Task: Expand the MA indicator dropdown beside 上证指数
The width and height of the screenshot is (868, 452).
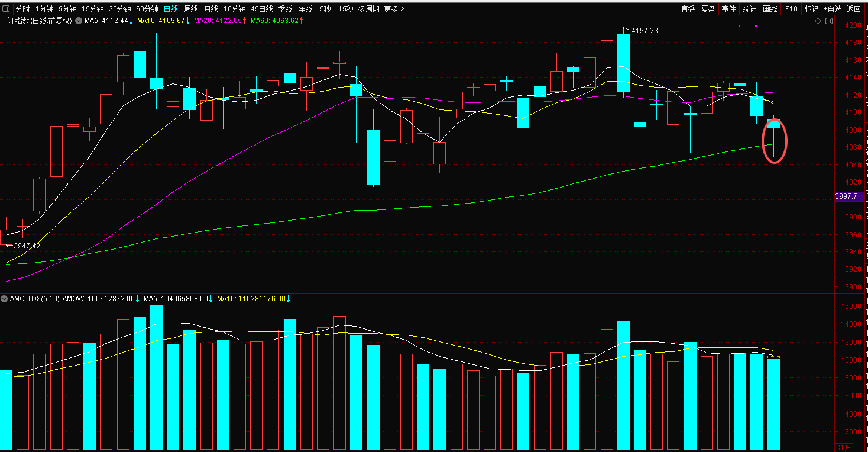Action: [x=78, y=21]
